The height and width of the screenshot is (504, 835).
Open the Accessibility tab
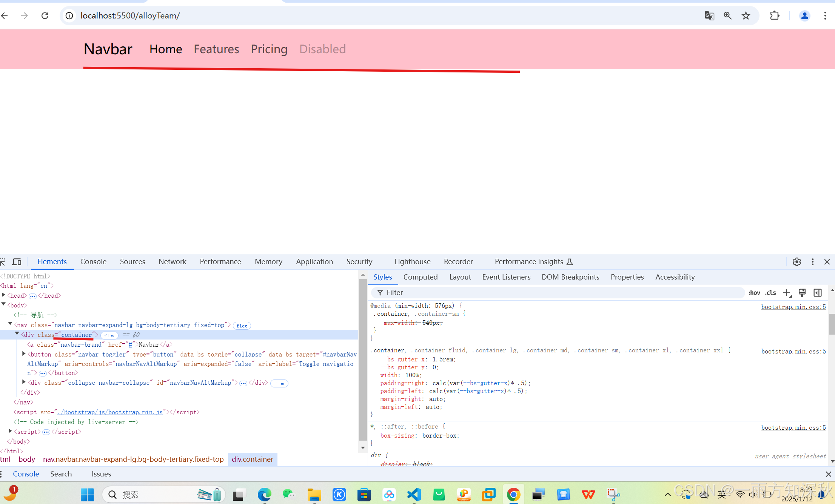point(675,277)
